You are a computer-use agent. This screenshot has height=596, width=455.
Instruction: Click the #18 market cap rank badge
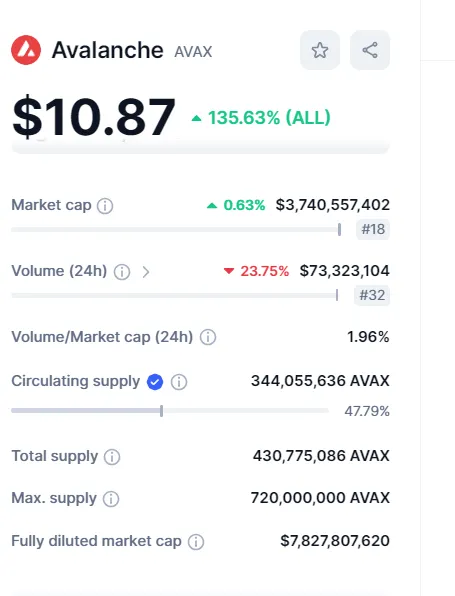click(x=373, y=229)
